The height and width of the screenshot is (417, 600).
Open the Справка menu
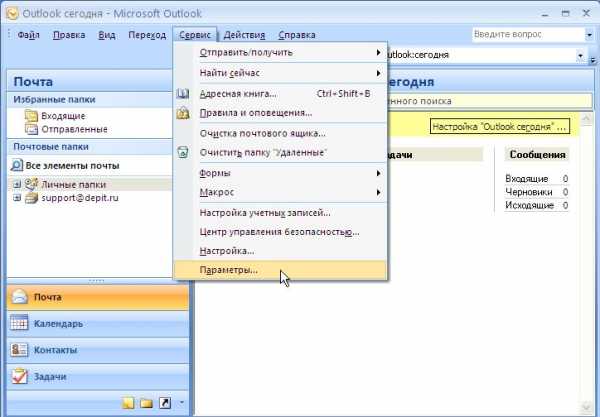(297, 35)
